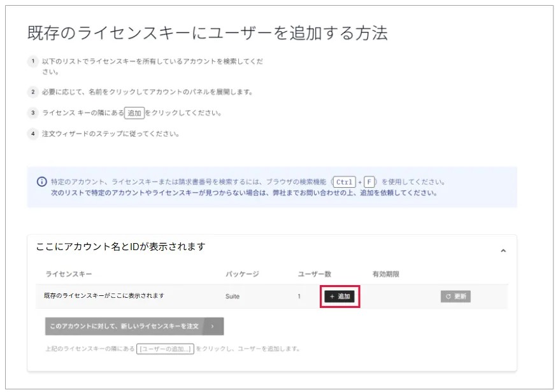Click the 'このアカウントに対して、新しいライセンスキーを注文' button
This screenshot has width=558, height=392.
[x=124, y=326]
